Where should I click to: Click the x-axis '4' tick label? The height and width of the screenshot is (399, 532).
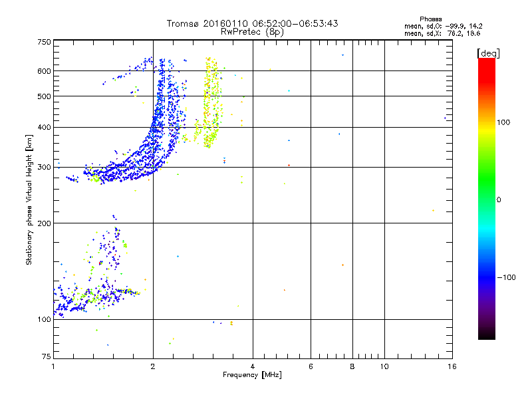pos(253,366)
